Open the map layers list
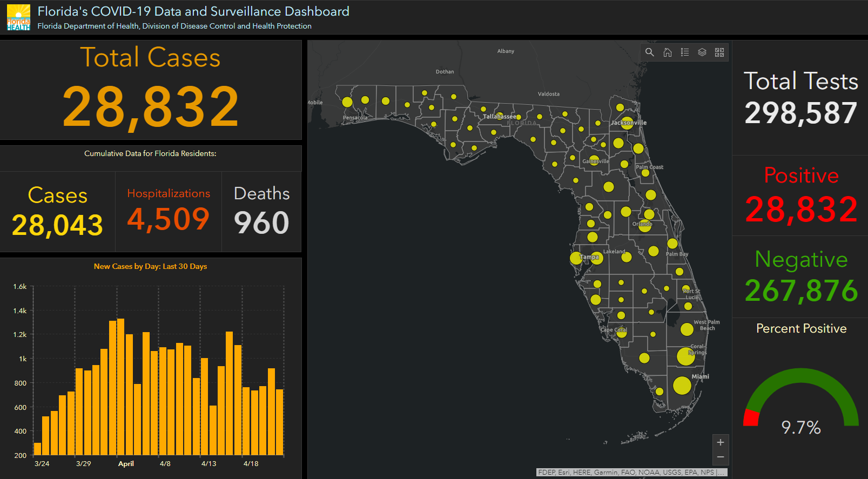This screenshot has width=868, height=479. 702,52
